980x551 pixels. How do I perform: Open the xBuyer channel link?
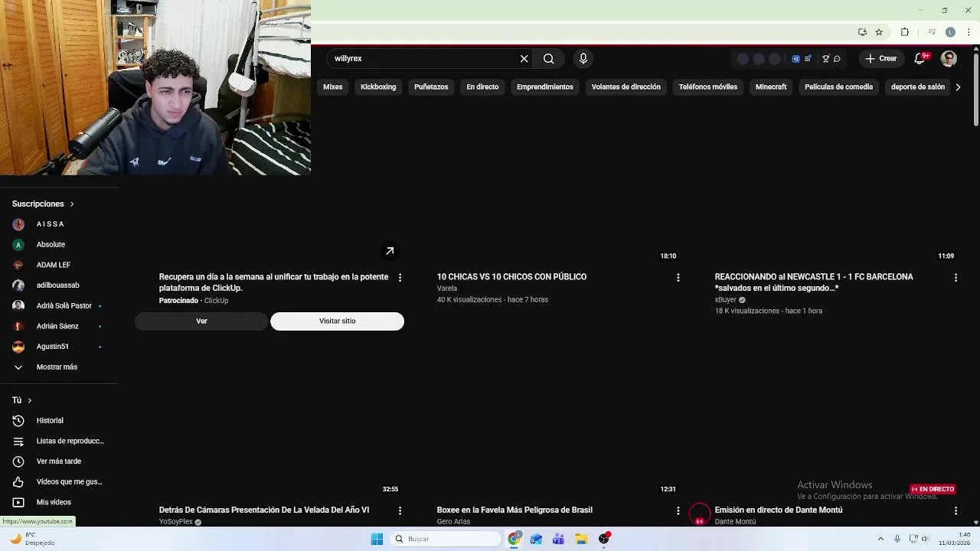click(725, 300)
